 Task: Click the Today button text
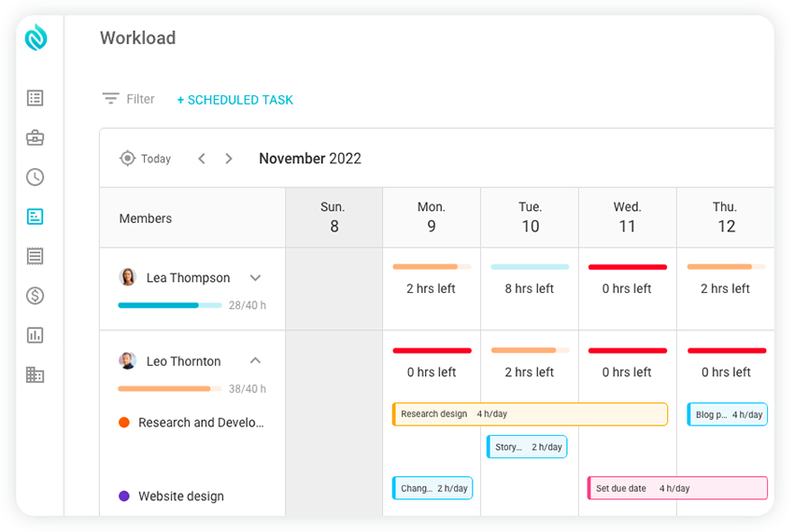pos(156,159)
